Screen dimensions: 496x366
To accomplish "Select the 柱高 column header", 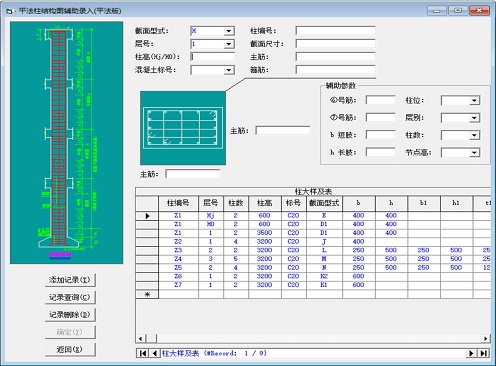I will coord(265,203).
